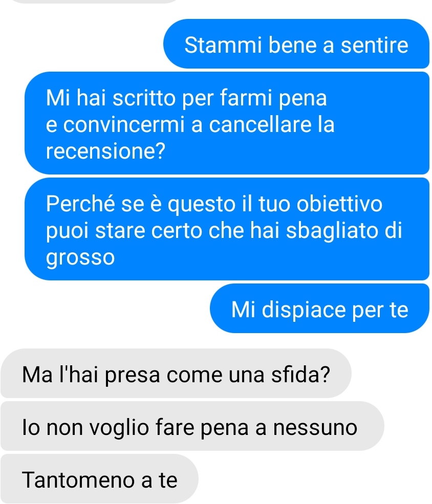Image resolution: width=432 pixels, height=504 pixels.
Task: Select the "Io non voglio fare pena a nessuno" bubble
Action: coord(192,426)
